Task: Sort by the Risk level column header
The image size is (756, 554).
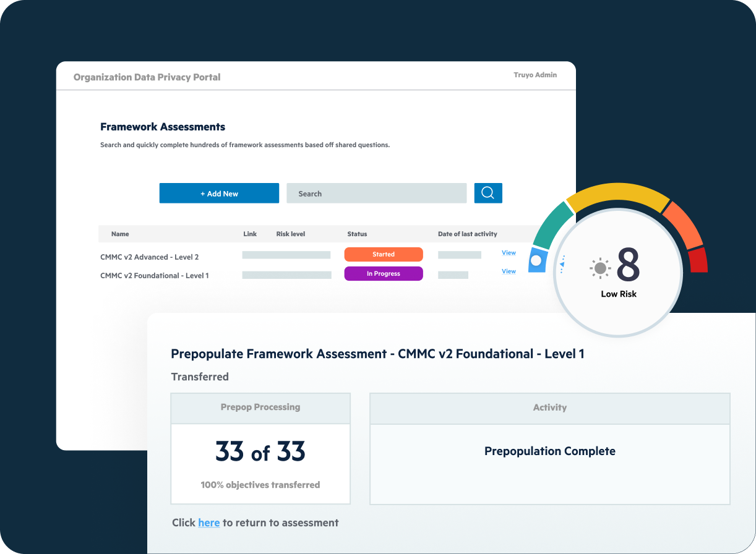Action: click(x=291, y=234)
